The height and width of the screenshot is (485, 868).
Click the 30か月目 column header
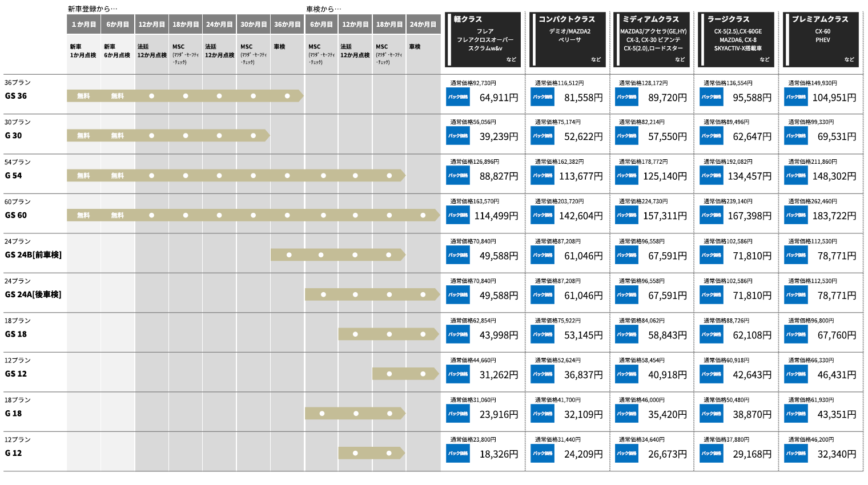click(x=254, y=25)
